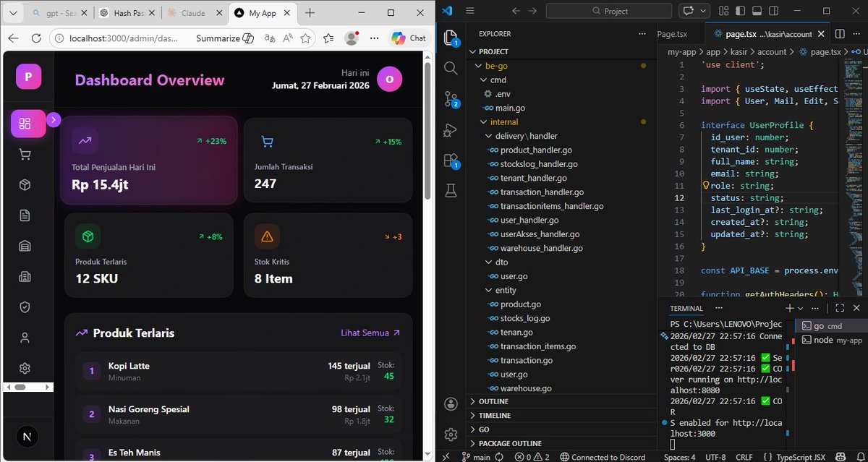Open the Run and Debug view in VS Code
868x462 pixels.
click(450, 129)
